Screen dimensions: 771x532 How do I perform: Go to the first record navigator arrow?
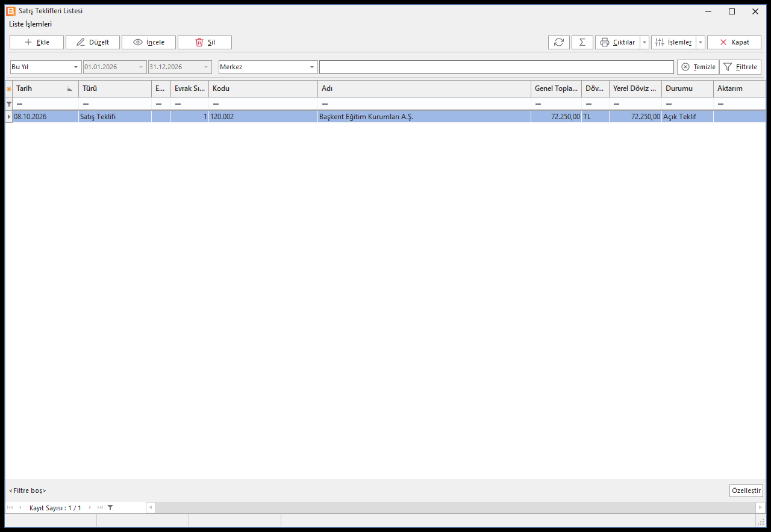(10, 507)
